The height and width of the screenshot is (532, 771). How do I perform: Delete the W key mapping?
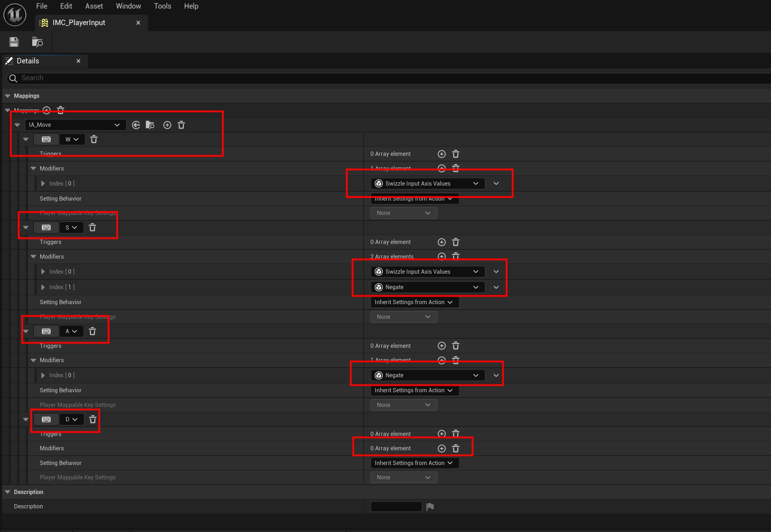coord(94,139)
